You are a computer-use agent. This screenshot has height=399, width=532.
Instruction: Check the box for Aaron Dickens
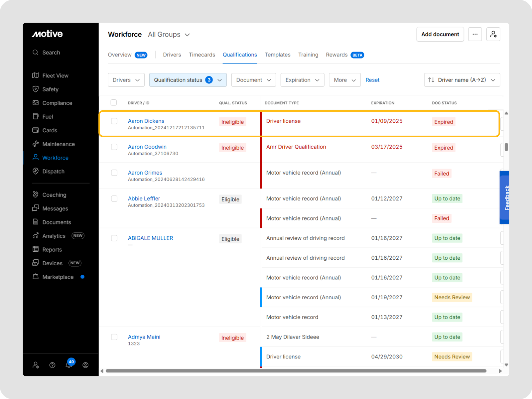pos(114,121)
